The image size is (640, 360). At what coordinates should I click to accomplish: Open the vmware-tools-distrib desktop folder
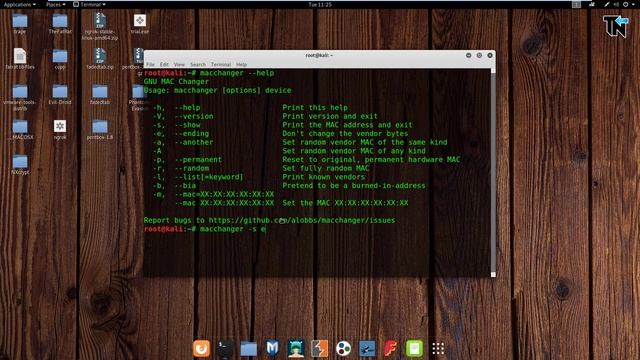(x=20, y=97)
